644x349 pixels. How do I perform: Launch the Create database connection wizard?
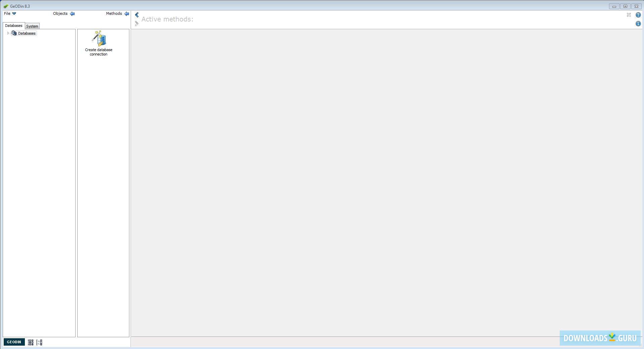pyautogui.click(x=99, y=43)
